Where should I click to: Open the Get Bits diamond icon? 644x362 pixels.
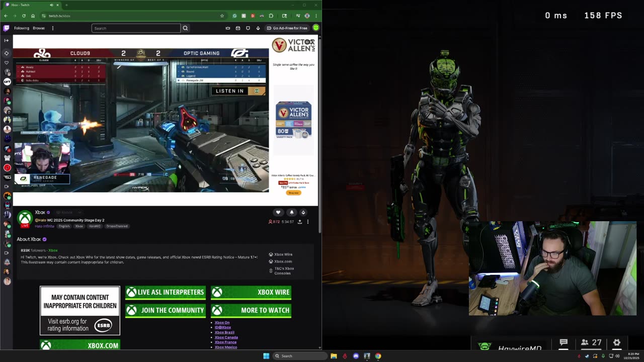tap(258, 28)
